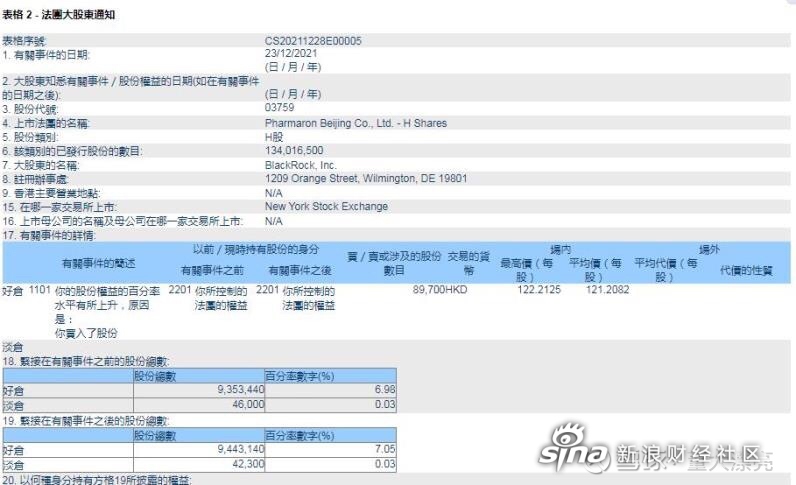Select address 1209 Orange Street, Wilmington

click(366, 179)
